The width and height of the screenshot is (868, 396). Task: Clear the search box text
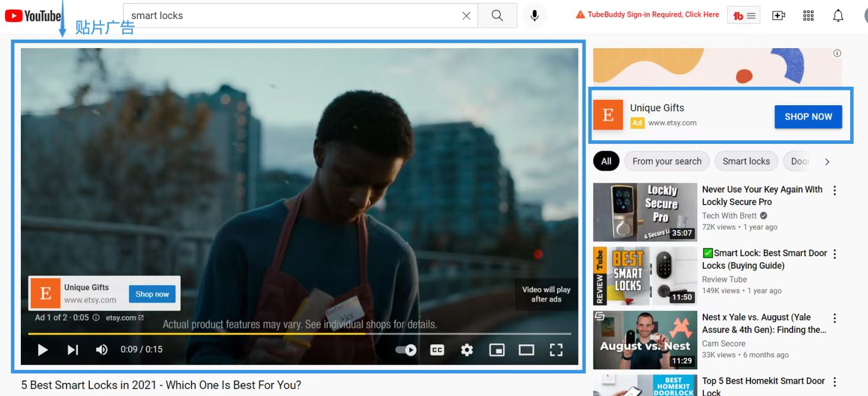tap(467, 16)
